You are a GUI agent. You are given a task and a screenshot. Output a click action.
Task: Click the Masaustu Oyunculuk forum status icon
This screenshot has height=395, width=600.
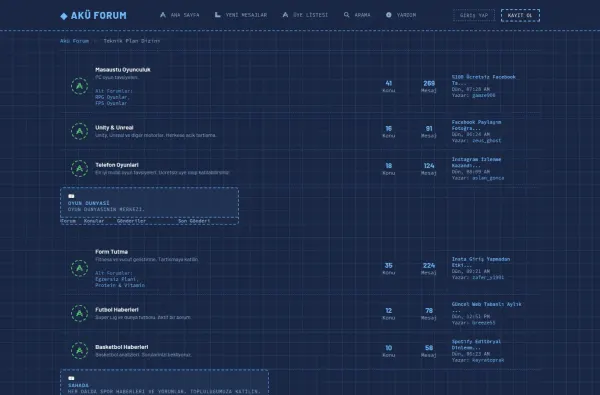(x=80, y=86)
